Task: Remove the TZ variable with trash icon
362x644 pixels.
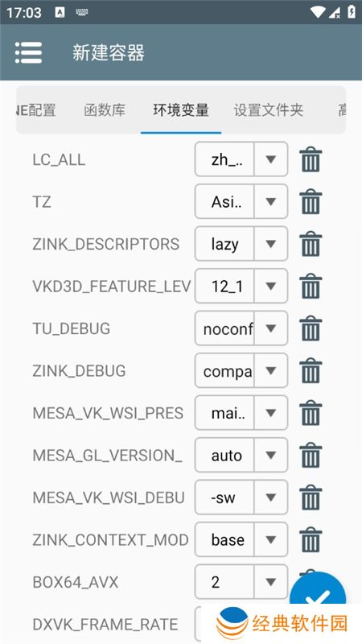Action: 311,202
